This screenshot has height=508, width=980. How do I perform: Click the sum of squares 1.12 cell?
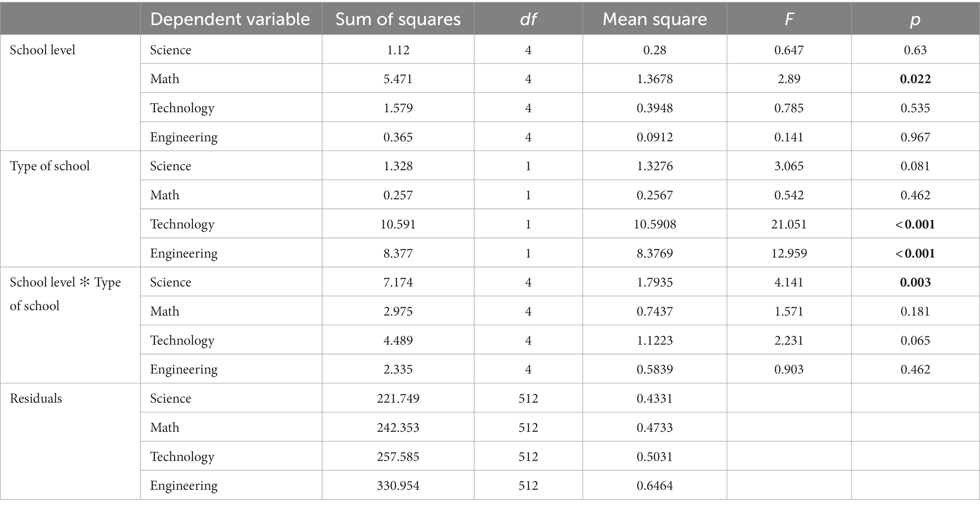coord(398,50)
